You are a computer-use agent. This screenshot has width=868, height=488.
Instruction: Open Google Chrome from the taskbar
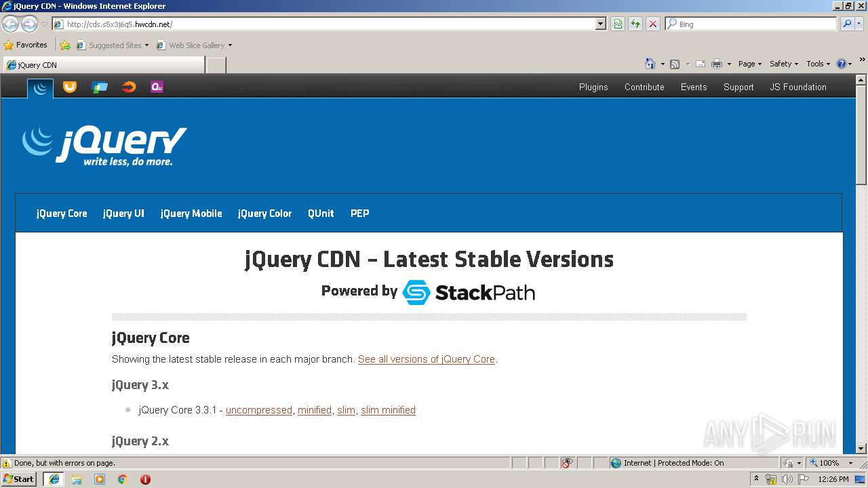(122, 479)
